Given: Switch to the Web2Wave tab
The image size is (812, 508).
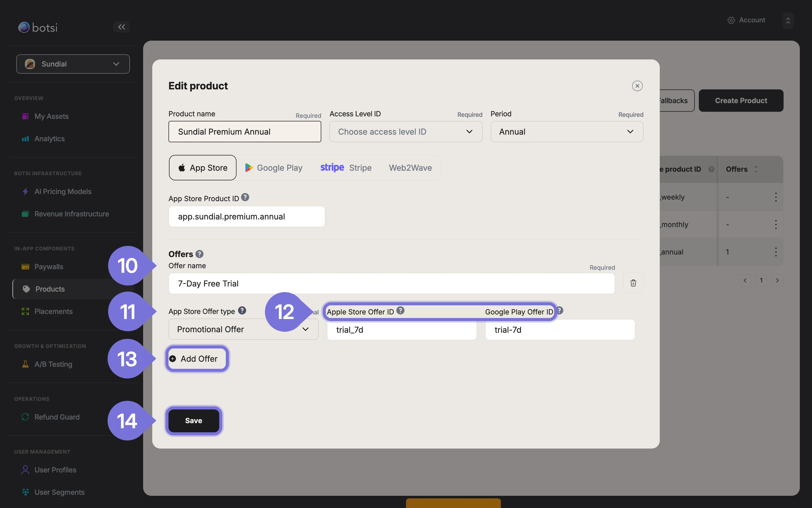Looking at the screenshot, I should pyautogui.click(x=410, y=168).
